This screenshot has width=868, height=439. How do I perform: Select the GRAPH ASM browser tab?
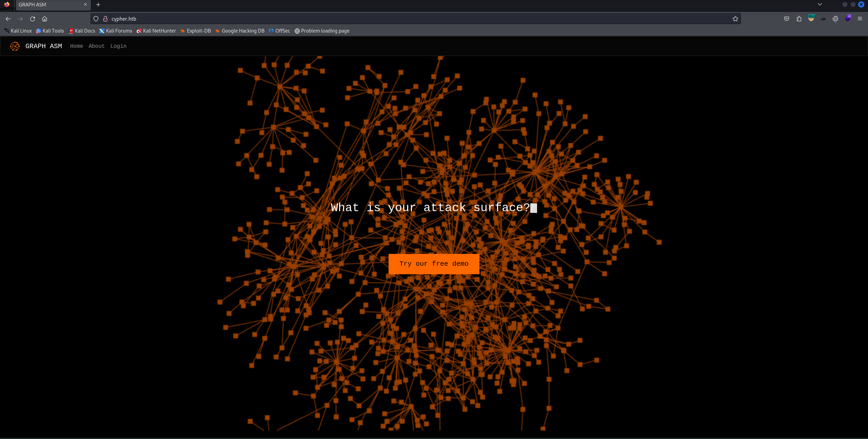pos(47,4)
